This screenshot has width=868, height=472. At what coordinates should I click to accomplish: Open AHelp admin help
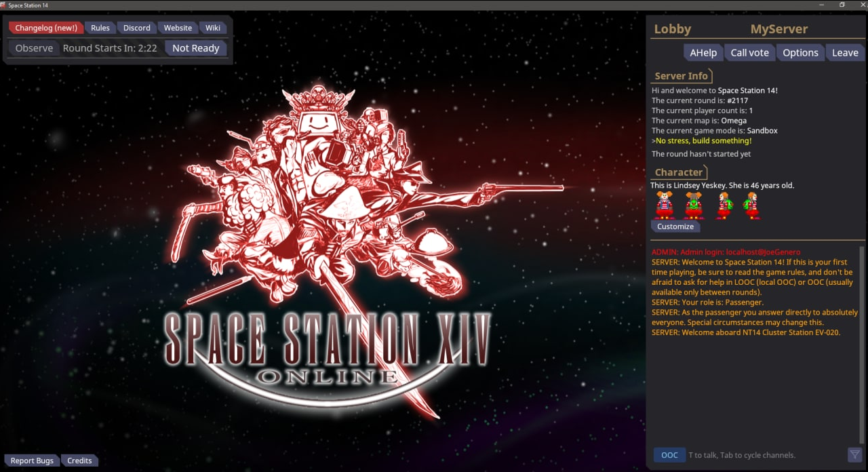click(703, 53)
